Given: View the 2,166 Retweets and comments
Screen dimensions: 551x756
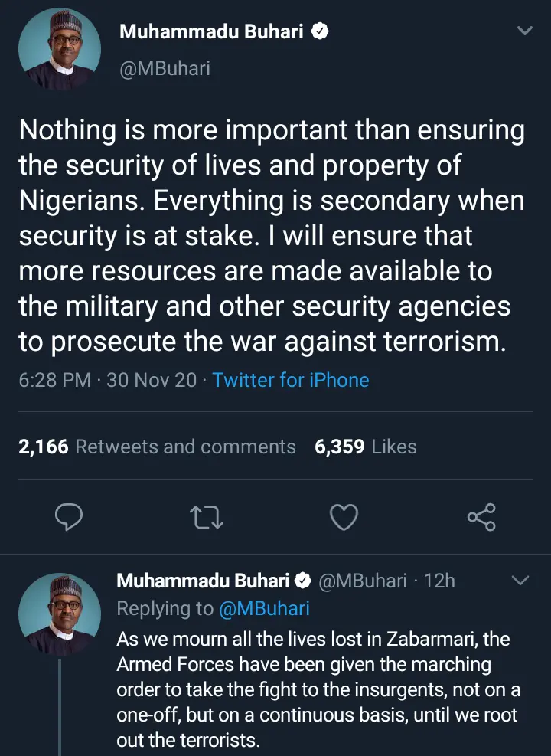Looking at the screenshot, I should coord(157,447).
